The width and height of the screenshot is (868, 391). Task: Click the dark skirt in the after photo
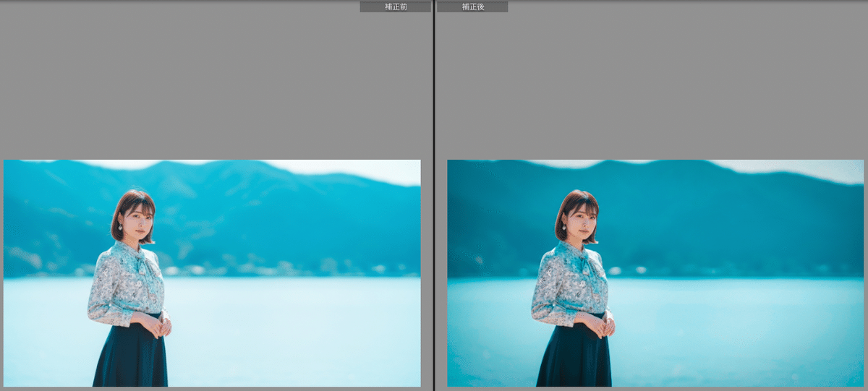click(574, 358)
